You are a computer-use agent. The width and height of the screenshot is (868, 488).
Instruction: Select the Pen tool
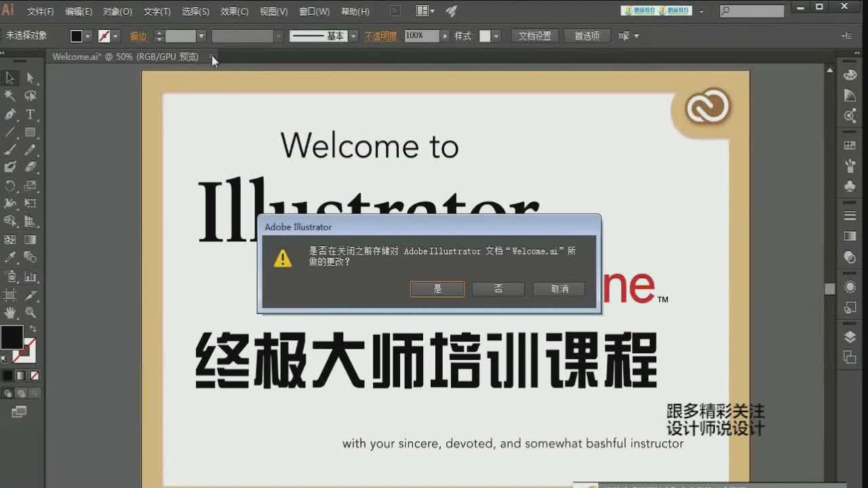coord(10,115)
